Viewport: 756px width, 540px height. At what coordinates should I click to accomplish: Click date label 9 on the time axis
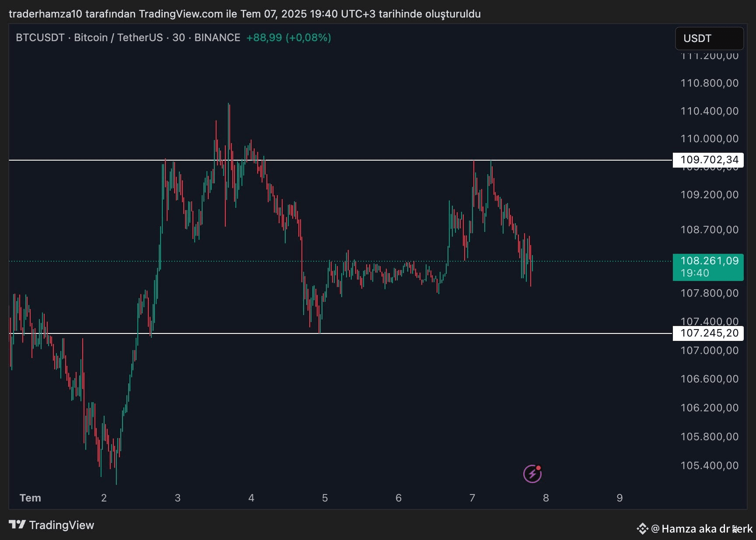(x=619, y=498)
